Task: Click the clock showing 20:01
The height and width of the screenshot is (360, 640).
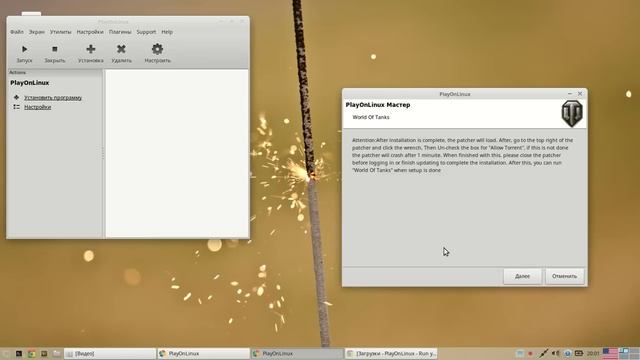Action: click(x=593, y=353)
